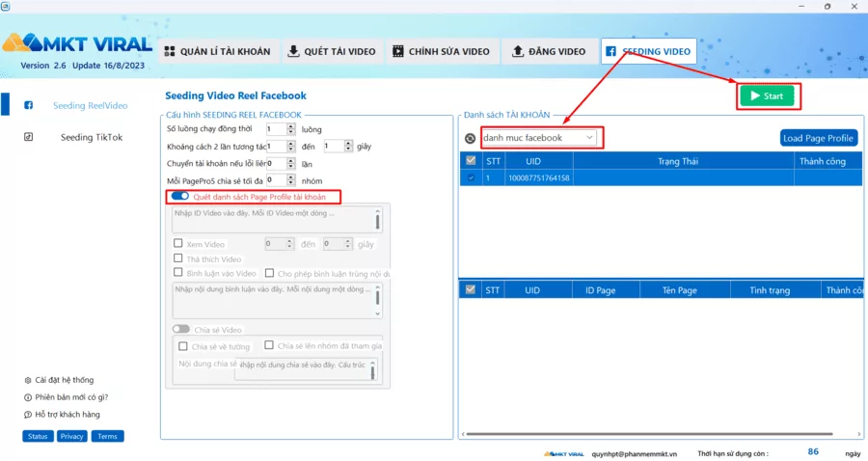
Task: Select the Seeding TikTok sidebar icon
Action: [x=28, y=137]
